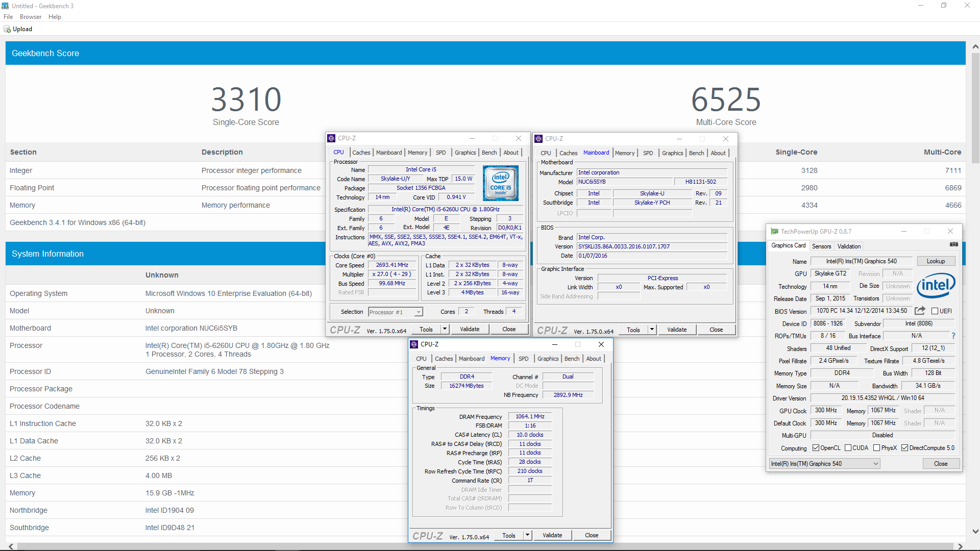Open the Tools dropdown arrow in the CPU-Z showing the Memory tab
The image size is (980, 551).
(527, 535)
